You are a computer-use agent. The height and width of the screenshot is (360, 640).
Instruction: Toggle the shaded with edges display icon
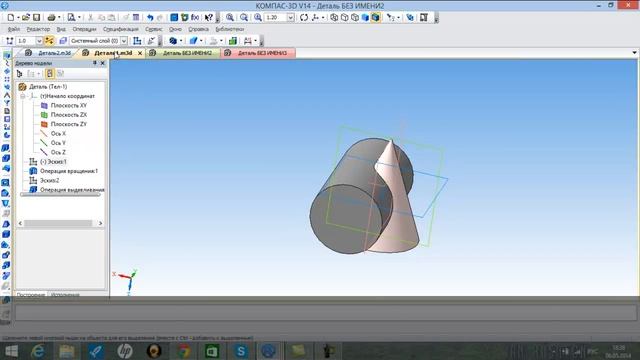[376, 18]
